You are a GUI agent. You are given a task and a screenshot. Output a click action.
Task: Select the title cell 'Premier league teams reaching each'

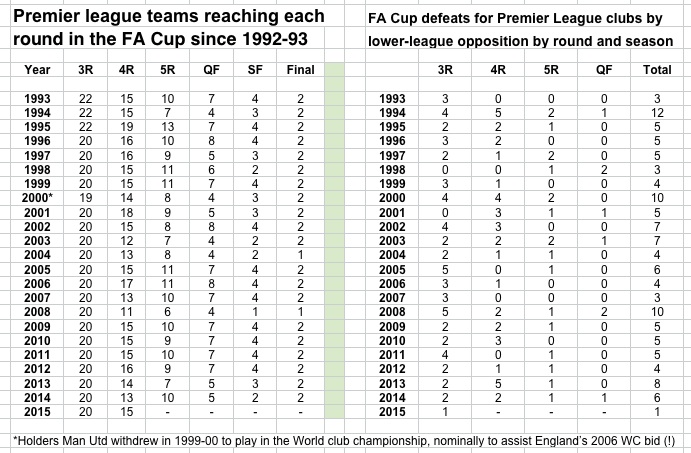tap(169, 16)
